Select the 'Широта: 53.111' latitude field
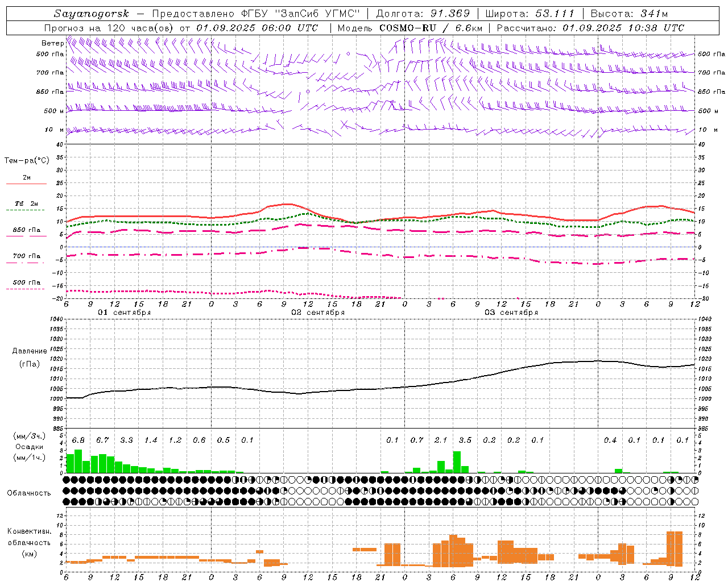The image size is (728, 582). (530, 14)
